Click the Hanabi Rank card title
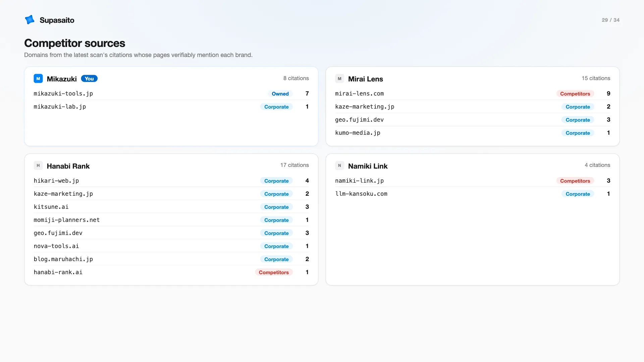Screen dimensions: 644x362 68,166
